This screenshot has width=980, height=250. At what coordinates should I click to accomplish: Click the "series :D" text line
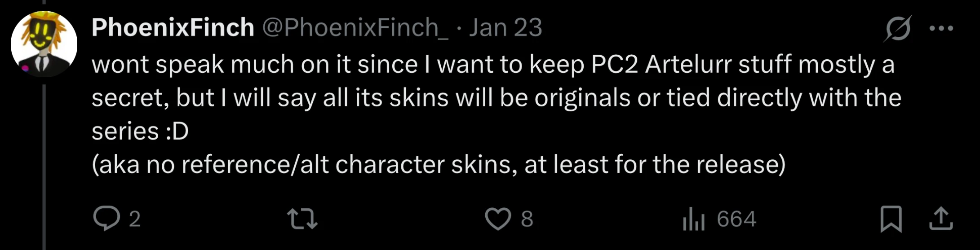click(140, 132)
